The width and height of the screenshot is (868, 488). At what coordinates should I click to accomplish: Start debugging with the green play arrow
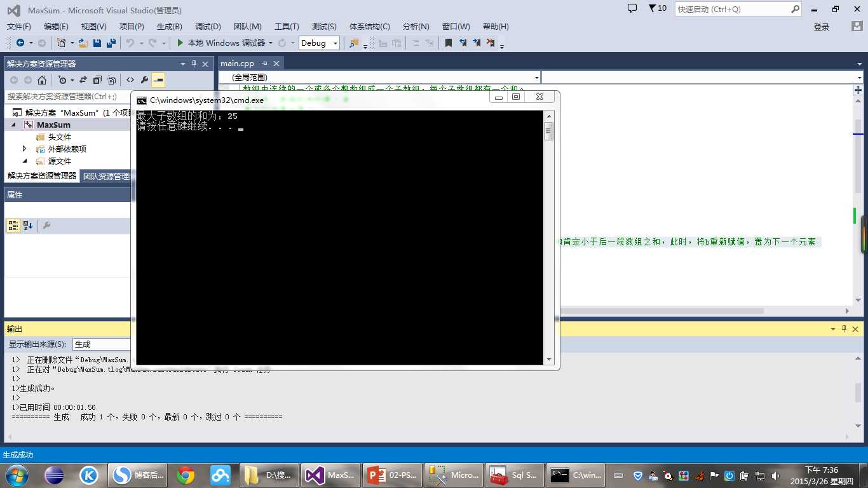coord(180,43)
